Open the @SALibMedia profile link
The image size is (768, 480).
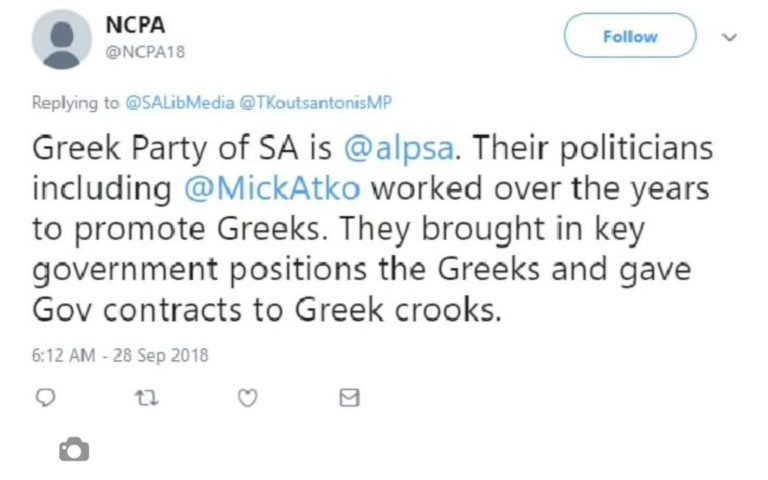(x=180, y=102)
